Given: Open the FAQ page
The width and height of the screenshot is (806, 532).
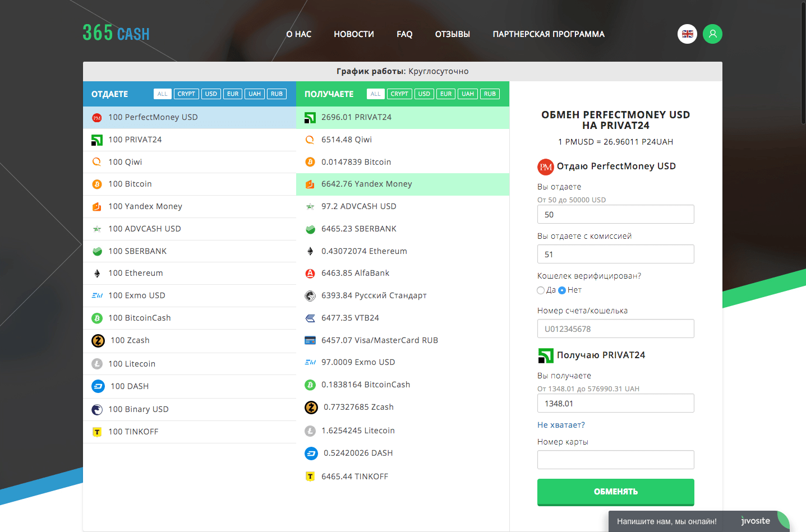Looking at the screenshot, I should [404, 34].
